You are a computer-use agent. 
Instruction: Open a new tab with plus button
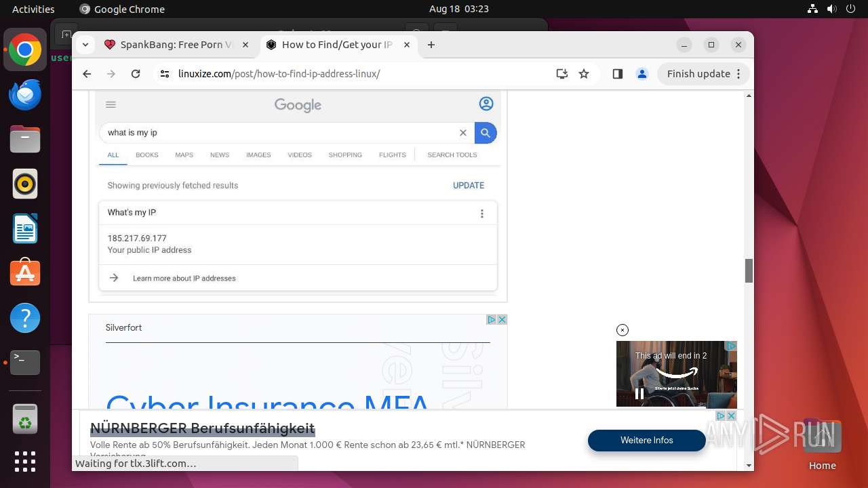click(x=431, y=45)
